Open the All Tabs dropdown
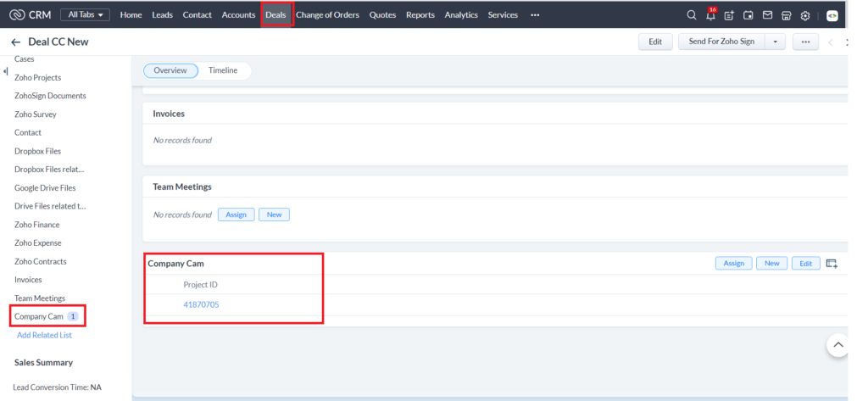Screen dimensions: 868x401 (86, 15)
